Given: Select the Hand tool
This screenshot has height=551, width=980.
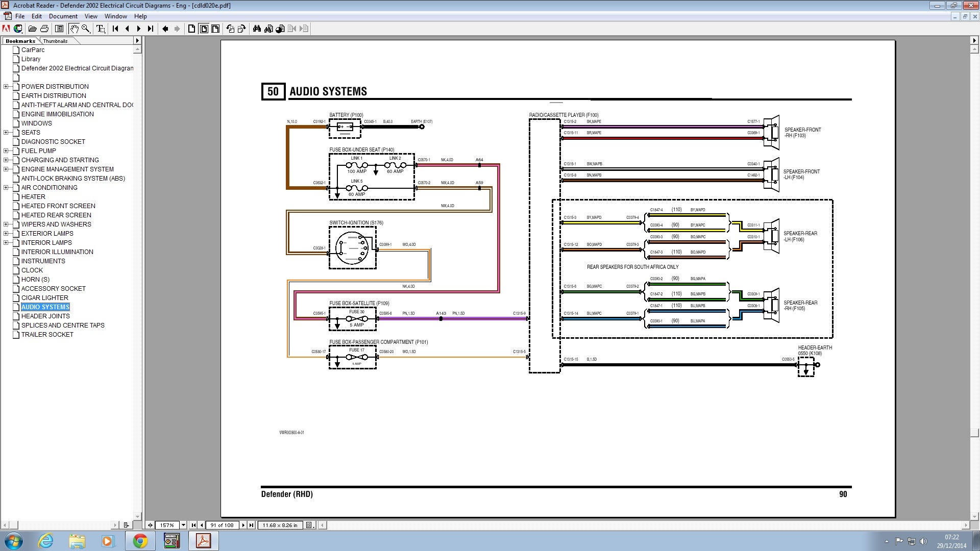Looking at the screenshot, I should point(74,29).
